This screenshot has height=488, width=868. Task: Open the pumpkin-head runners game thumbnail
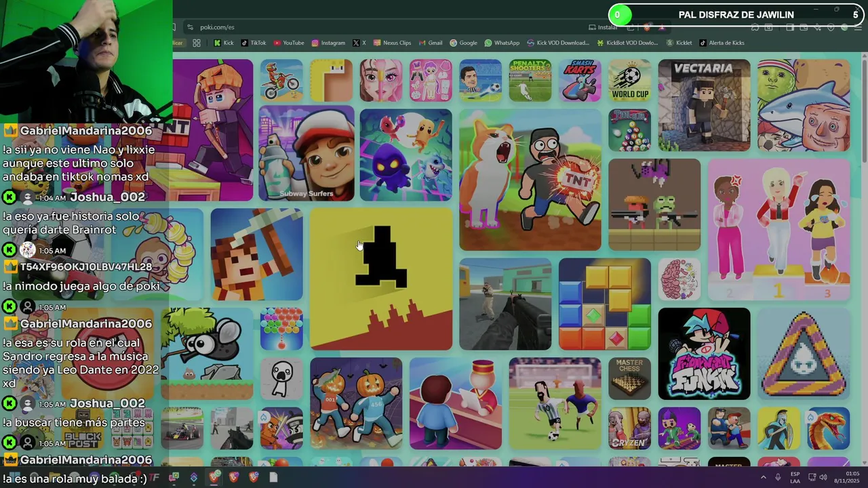(356, 403)
